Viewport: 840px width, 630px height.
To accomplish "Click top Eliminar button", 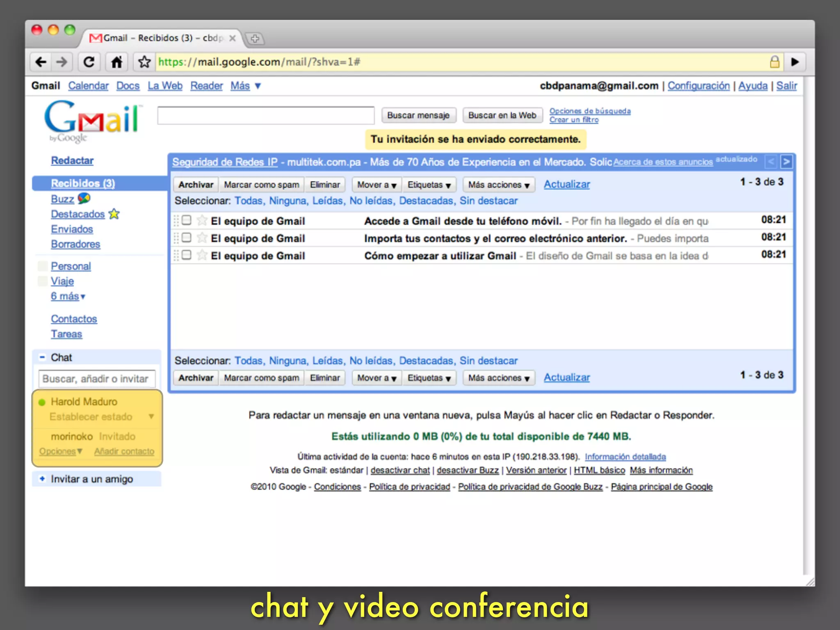I will tap(325, 185).
